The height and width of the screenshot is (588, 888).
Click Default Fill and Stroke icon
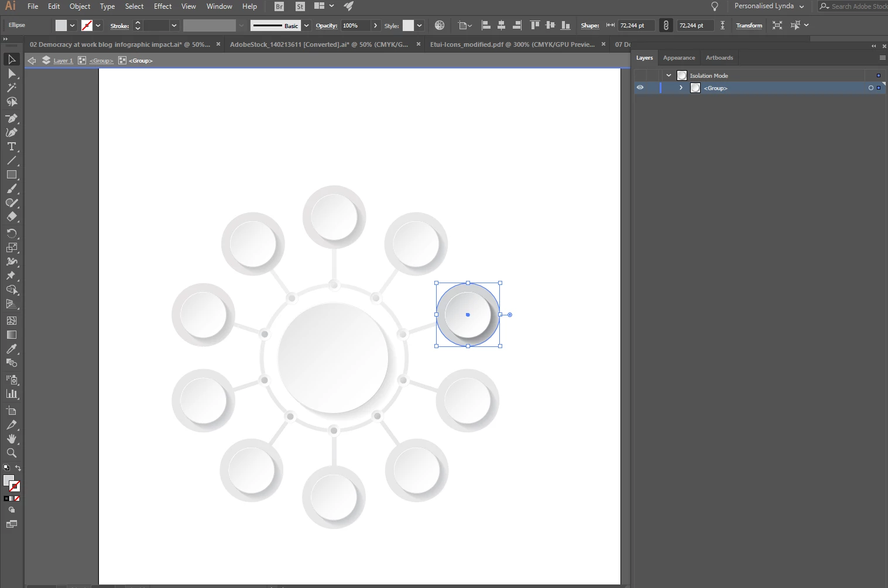point(6,468)
